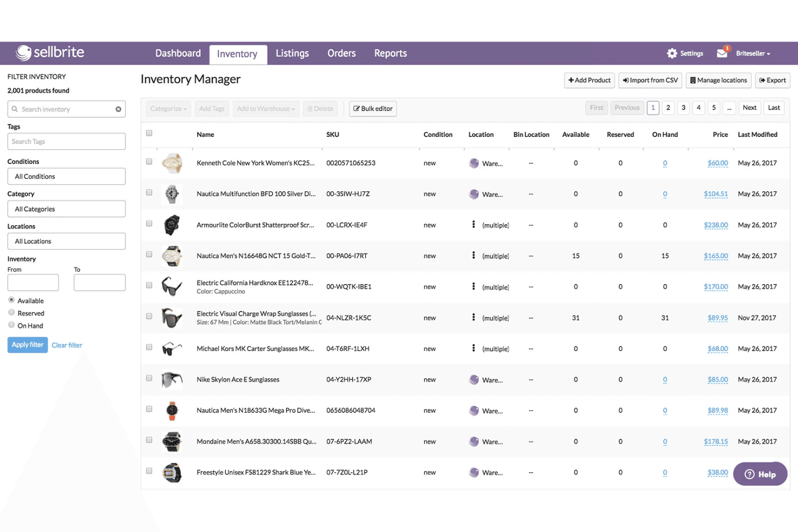Viewport: 798px width, 532px height.
Task: Click multiple-locations dots for Electric Visual row
Action: point(473,317)
